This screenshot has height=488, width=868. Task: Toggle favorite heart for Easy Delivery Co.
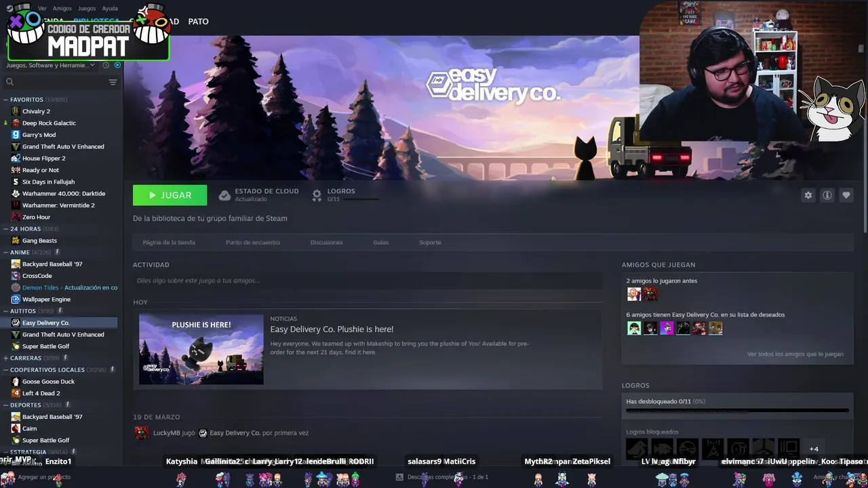846,195
